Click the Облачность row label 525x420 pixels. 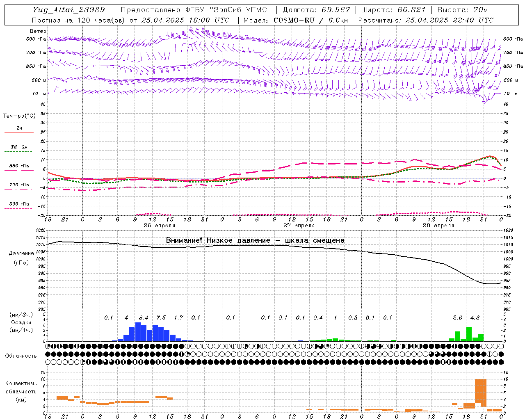tap(21, 356)
